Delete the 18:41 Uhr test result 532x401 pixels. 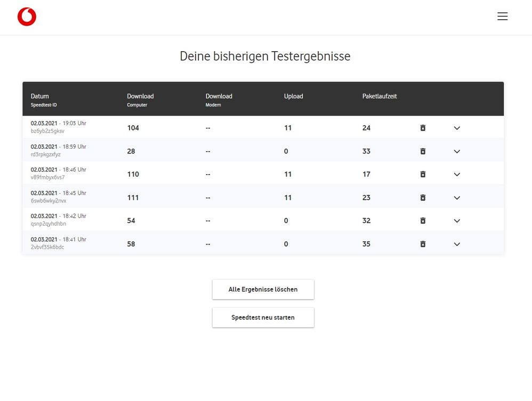point(423,244)
